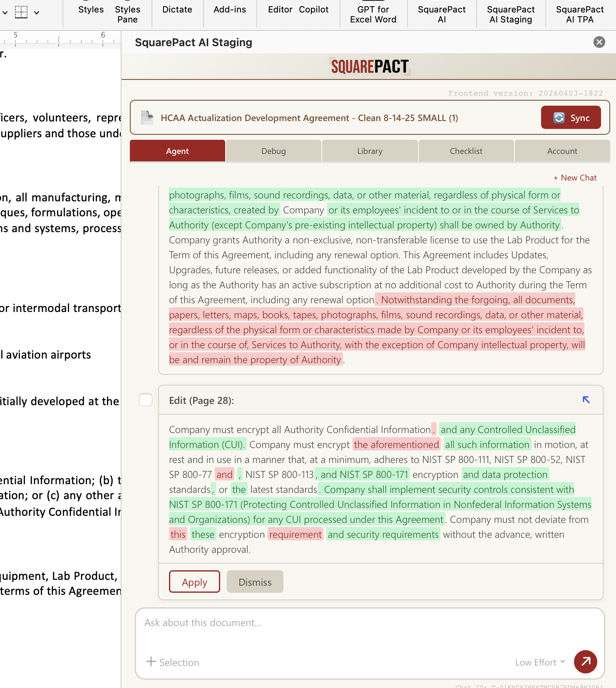Click 'aviation airports' in the Word document
The width and height of the screenshot is (616, 688).
[x=48, y=355]
